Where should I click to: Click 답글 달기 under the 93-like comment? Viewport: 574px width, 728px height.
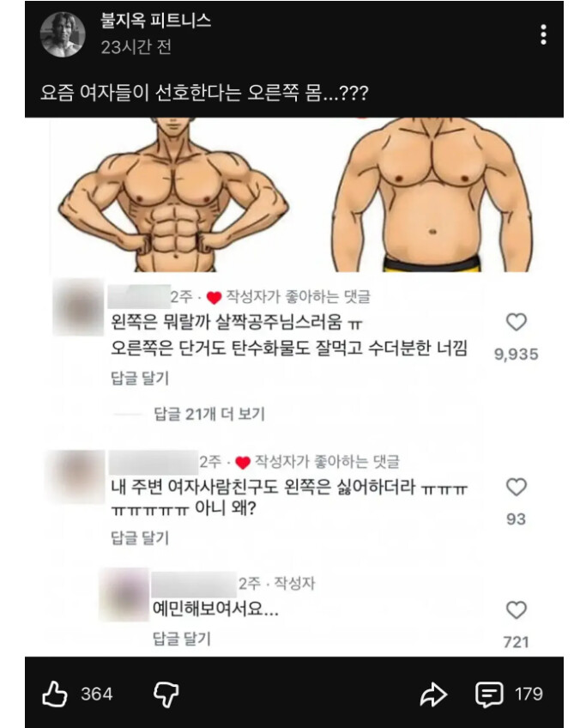[x=140, y=537]
